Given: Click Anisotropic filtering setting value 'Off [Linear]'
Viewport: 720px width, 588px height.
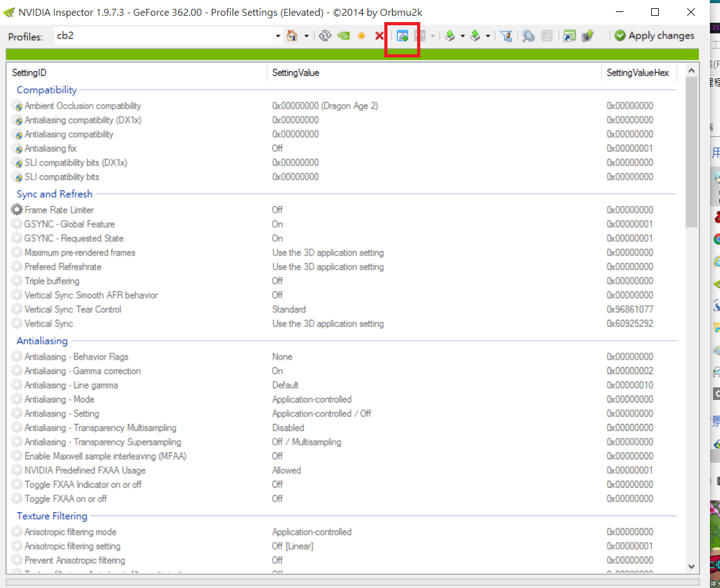Looking at the screenshot, I should tap(293, 546).
